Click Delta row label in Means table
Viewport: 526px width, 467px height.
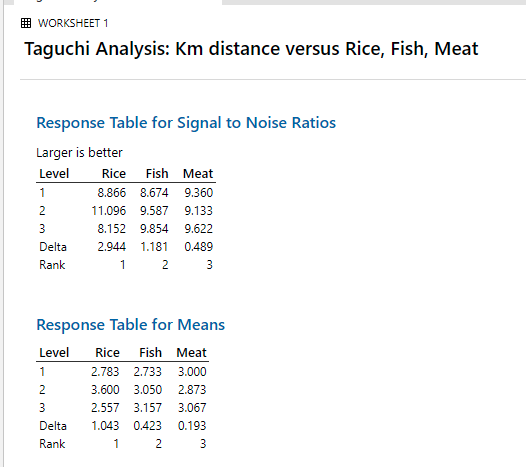(53, 426)
